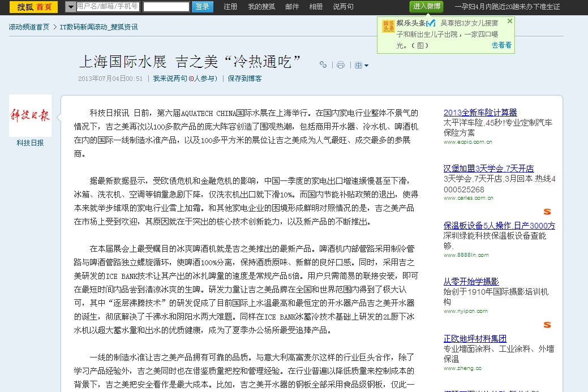This screenshot has width=588, height=392.
Task: Open the headline 一孕妇4月内跑近20趟未办下准生证
Action: tap(507, 7)
